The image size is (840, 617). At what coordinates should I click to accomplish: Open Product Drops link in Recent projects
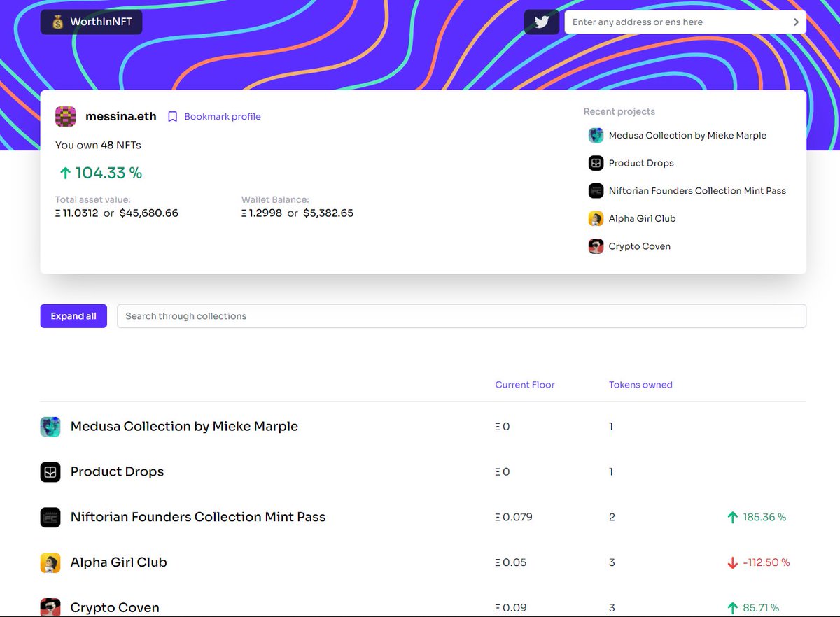click(x=641, y=163)
